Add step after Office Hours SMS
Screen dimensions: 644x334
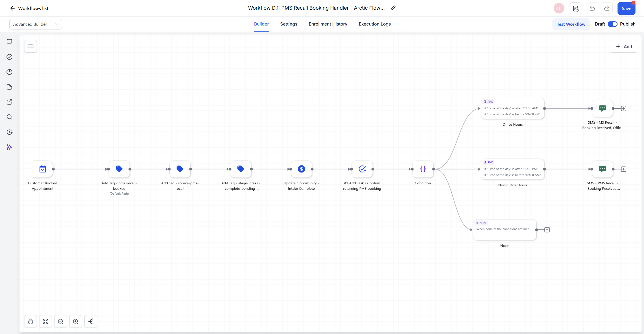tap(624, 108)
